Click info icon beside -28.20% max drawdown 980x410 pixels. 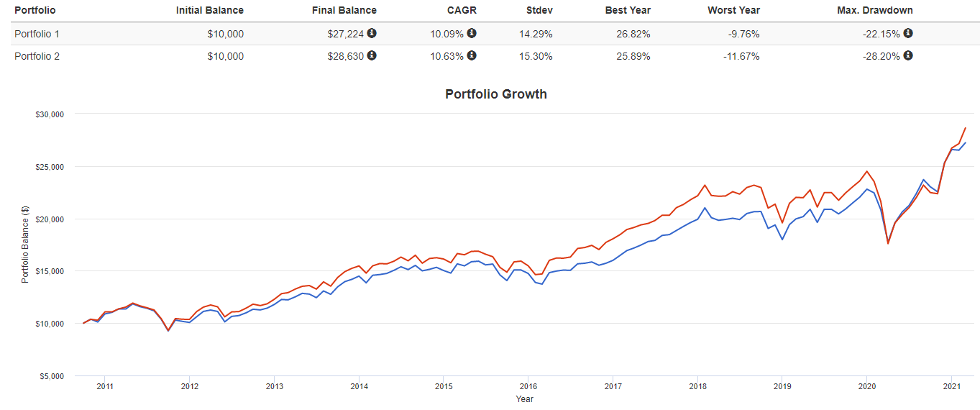pos(908,55)
